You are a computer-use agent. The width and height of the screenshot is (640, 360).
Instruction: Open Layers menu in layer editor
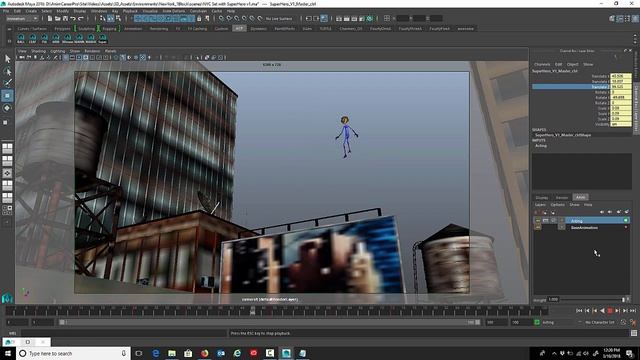click(x=540, y=204)
